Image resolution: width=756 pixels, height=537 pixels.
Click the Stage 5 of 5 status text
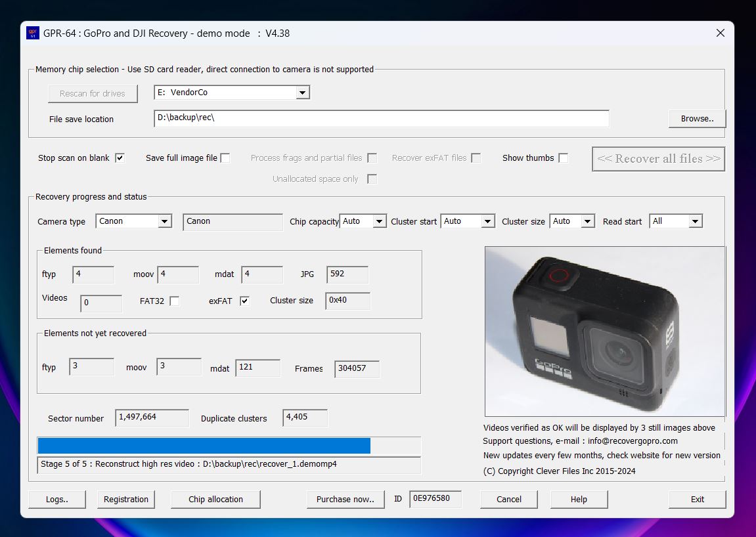tap(189, 464)
